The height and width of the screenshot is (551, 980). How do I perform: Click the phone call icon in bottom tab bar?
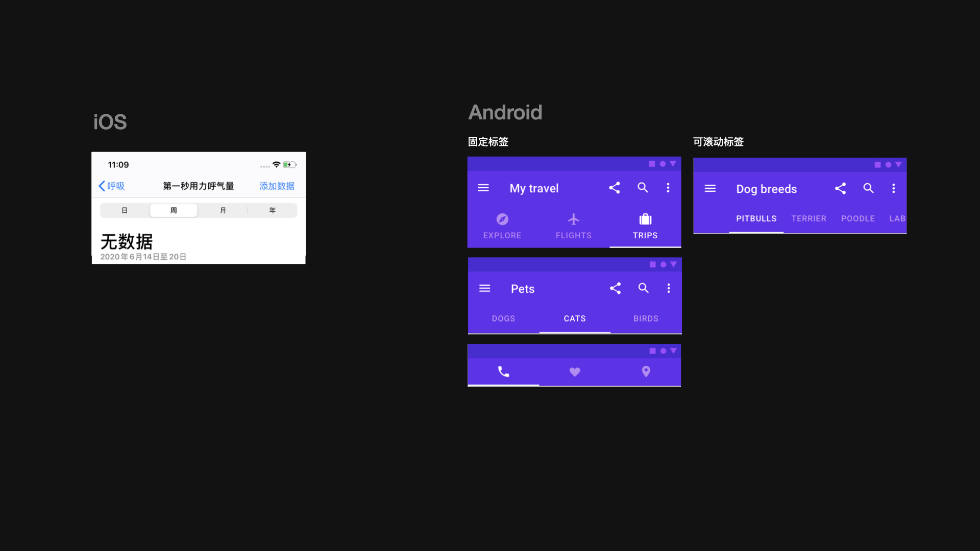503,371
